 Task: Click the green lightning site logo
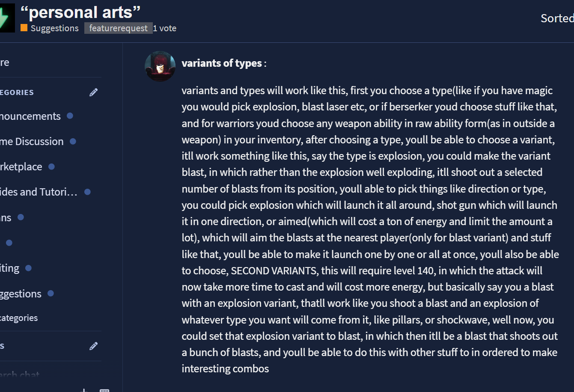click(6, 18)
